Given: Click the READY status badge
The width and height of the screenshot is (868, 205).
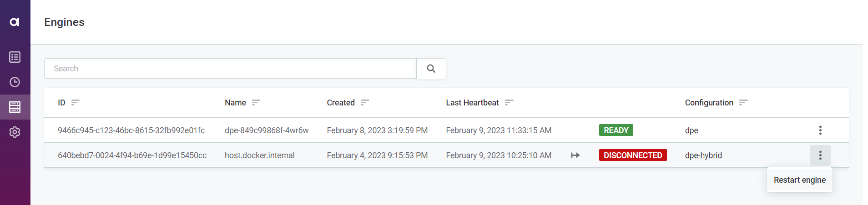Looking at the screenshot, I should pyautogui.click(x=616, y=130).
